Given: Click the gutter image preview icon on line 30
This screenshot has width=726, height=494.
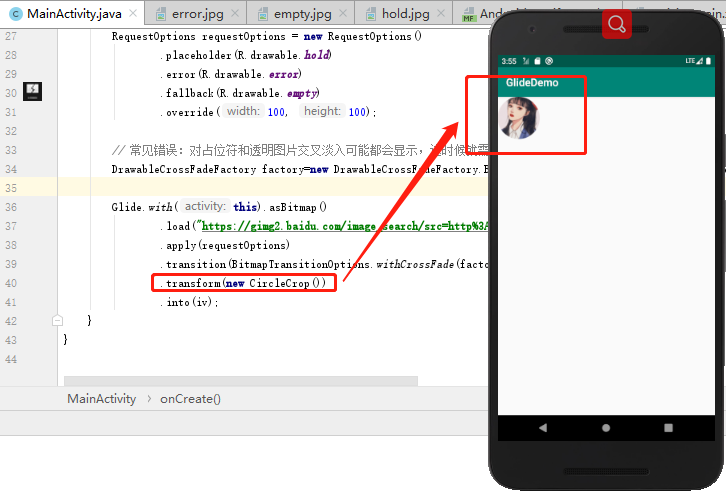Looking at the screenshot, I should tap(32, 91).
